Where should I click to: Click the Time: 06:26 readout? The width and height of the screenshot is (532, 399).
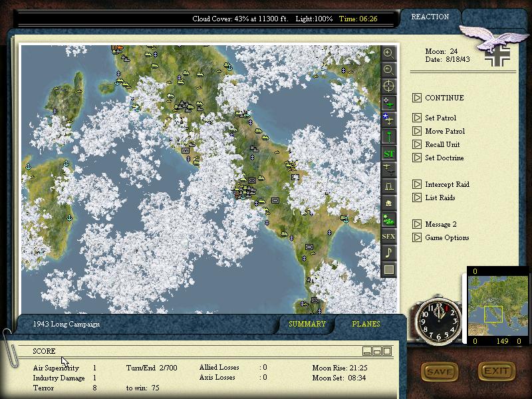358,19
